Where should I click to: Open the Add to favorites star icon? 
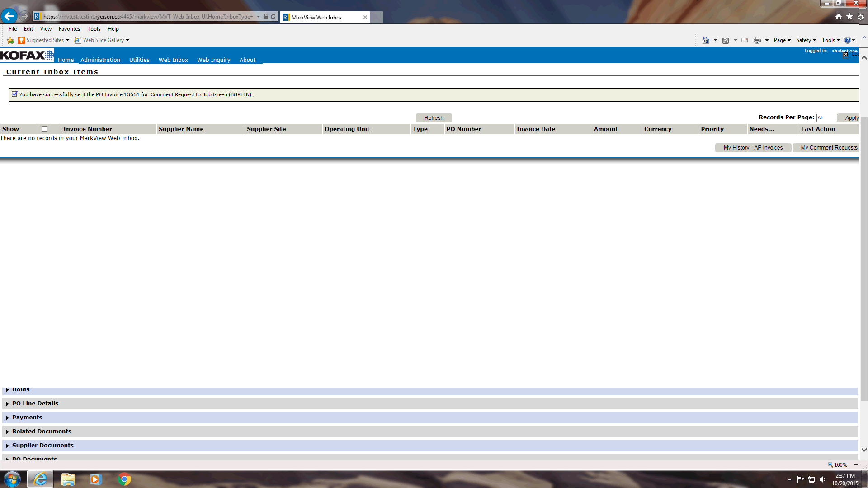pyautogui.click(x=10, y=40)
